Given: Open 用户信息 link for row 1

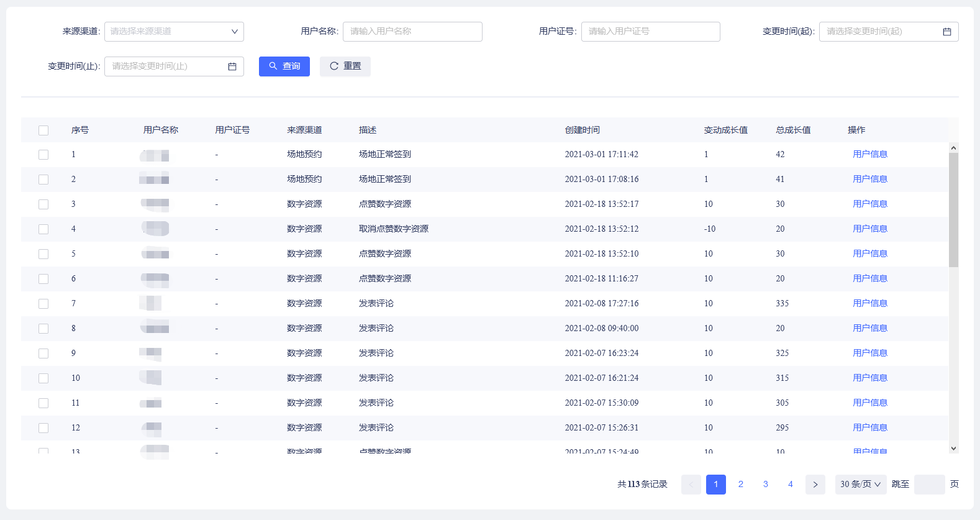Looking at the screenshot, I should [870, 155].
